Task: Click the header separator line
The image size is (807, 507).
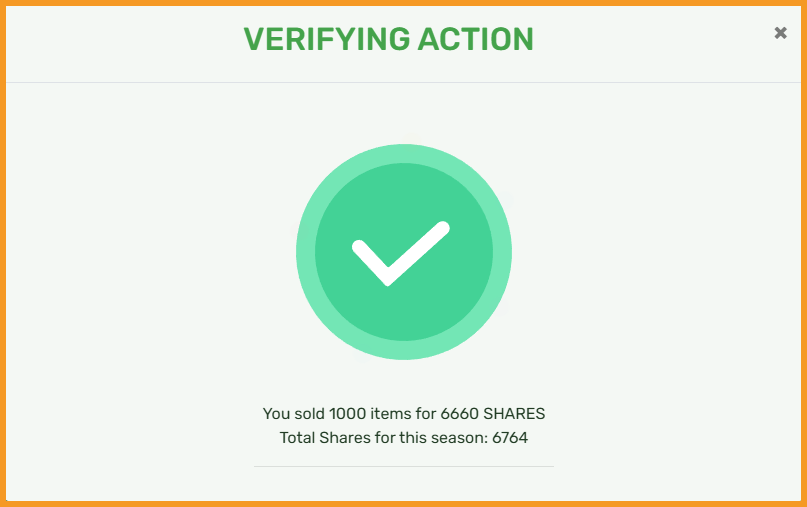Action: pos(404,82)
